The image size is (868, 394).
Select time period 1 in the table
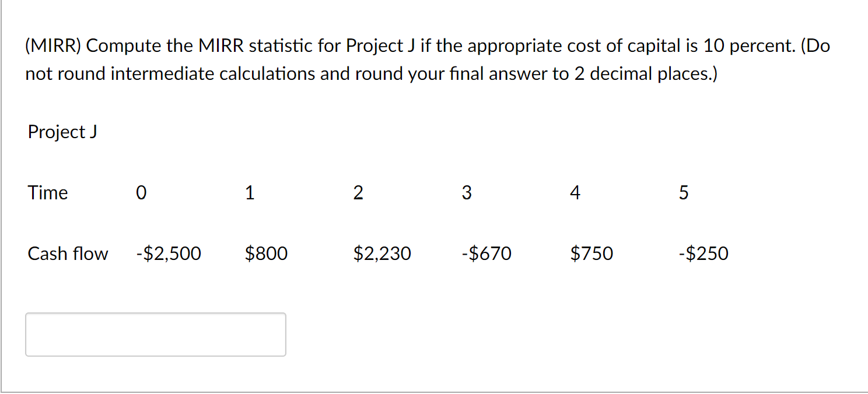[250, 193]
